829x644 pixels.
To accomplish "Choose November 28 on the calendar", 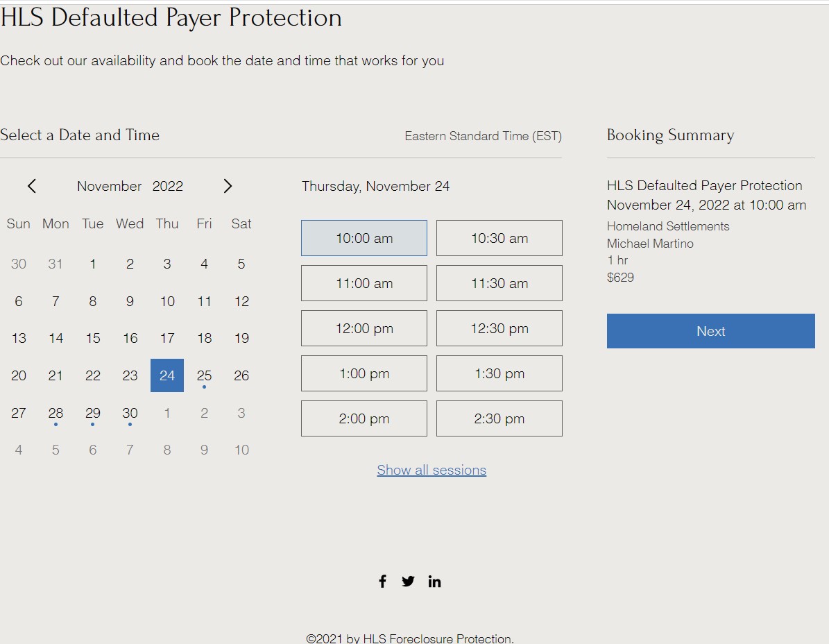I will [x=55, y=412].
